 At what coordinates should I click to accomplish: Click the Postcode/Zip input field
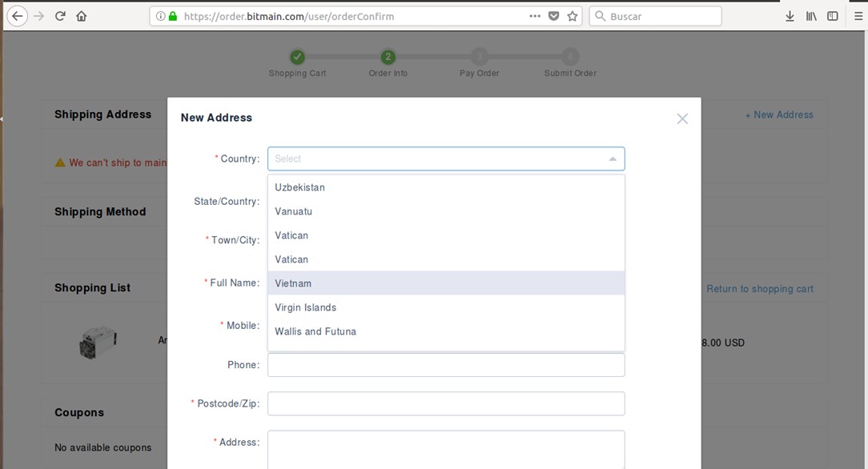pyautogui.click(x=445, y=403)
